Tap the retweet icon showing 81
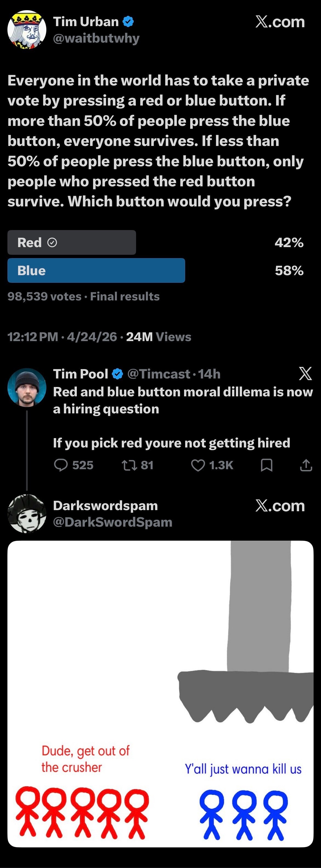 pyautogui.click(x=129, y=465)
